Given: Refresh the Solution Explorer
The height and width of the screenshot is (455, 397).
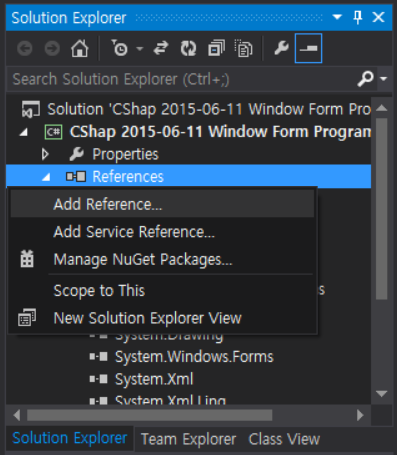Looking at the screenshot, I should [x=189, y=49].
